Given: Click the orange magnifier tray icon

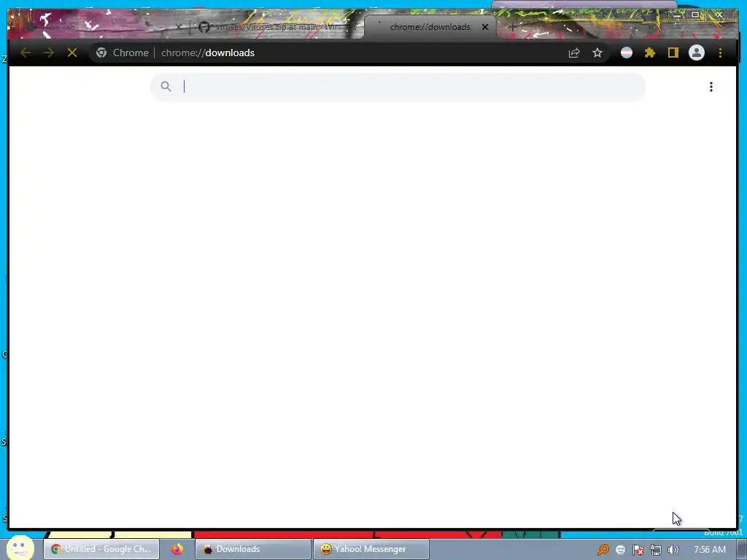Looking at the screenshot, I should [x=603, y=550].
